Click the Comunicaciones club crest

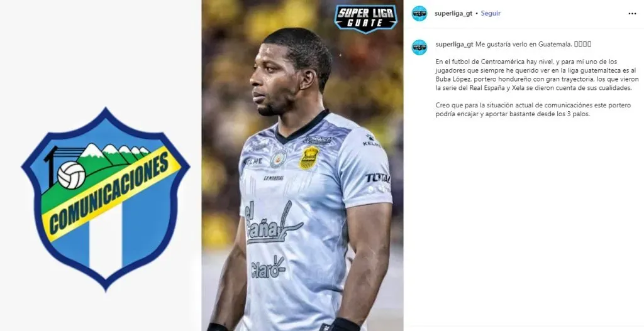point(106,199)
